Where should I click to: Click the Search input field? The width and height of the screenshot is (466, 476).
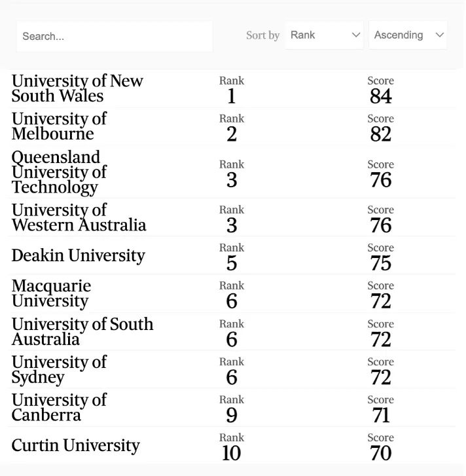point(115,37)
